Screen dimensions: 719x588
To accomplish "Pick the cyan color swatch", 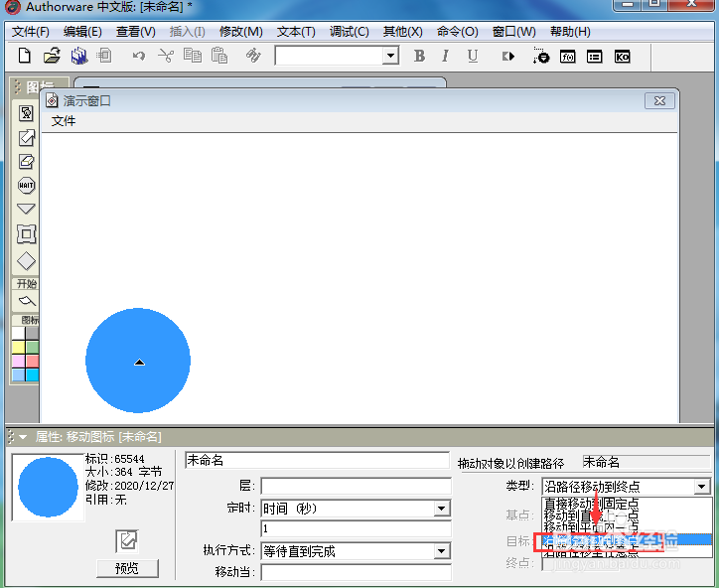I will tap(32, 375).
